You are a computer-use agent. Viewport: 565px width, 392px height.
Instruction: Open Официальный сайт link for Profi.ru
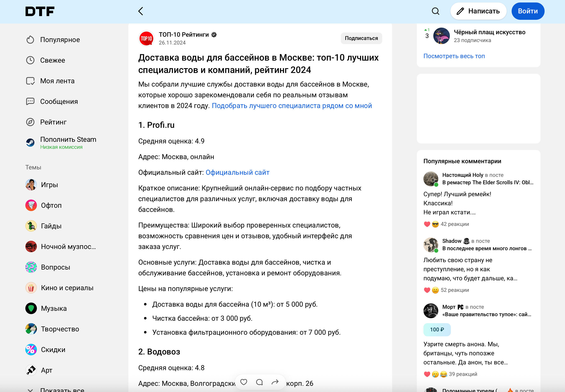point(237,173)
